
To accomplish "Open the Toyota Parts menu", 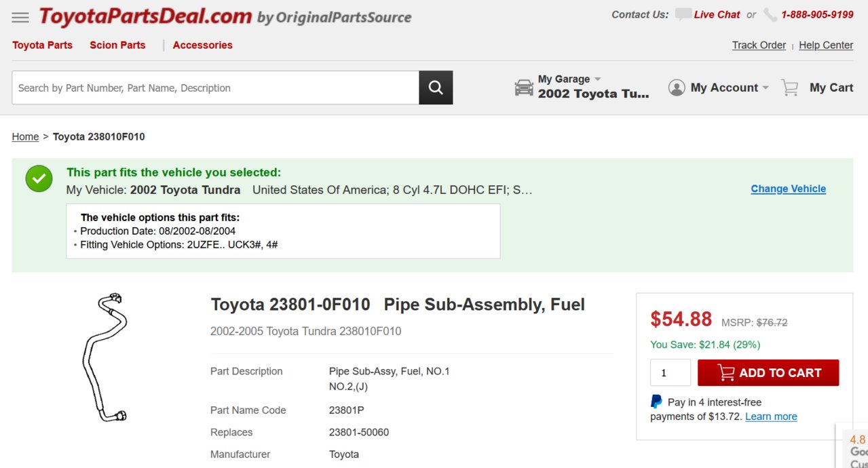I will click(x=42, y=45).
